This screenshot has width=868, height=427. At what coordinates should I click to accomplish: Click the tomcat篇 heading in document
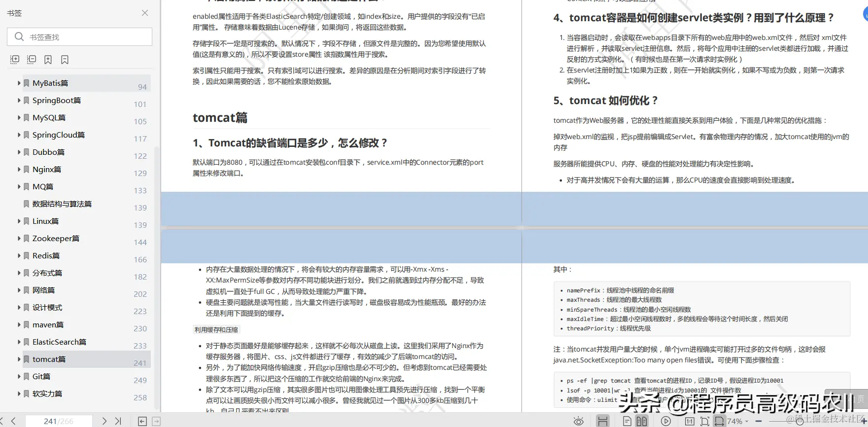[220, 117]
